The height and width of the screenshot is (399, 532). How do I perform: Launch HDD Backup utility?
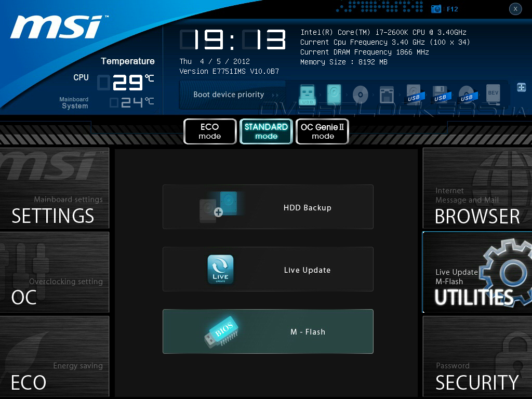pos(268,207)
